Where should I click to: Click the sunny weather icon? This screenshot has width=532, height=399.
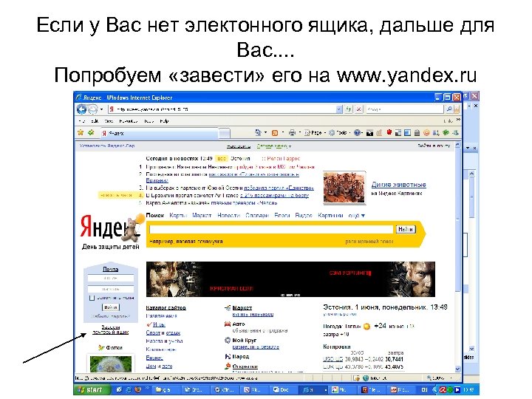[x=366, y=327]
